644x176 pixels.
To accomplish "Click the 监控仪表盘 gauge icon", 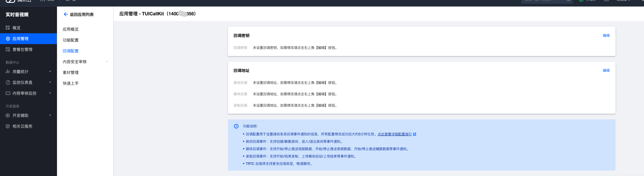I will click(8, 82).
